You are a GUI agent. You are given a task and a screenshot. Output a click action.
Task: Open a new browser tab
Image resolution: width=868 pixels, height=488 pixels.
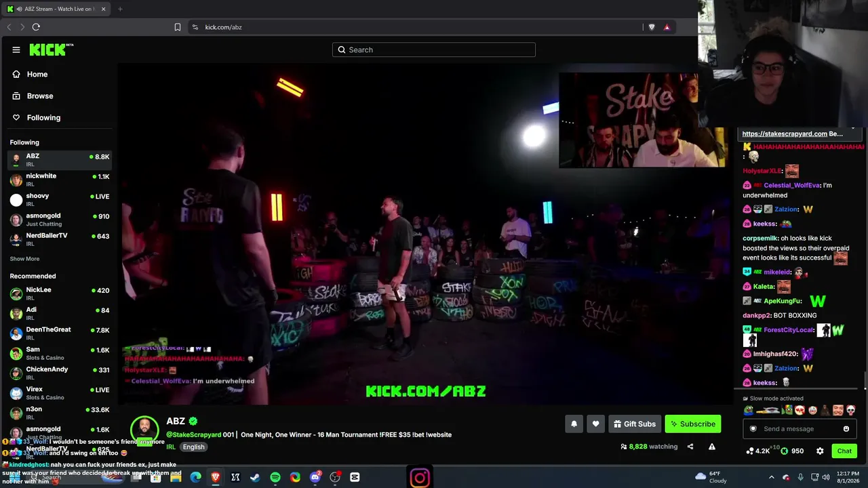pyautogui.click(x=120, y=9)
